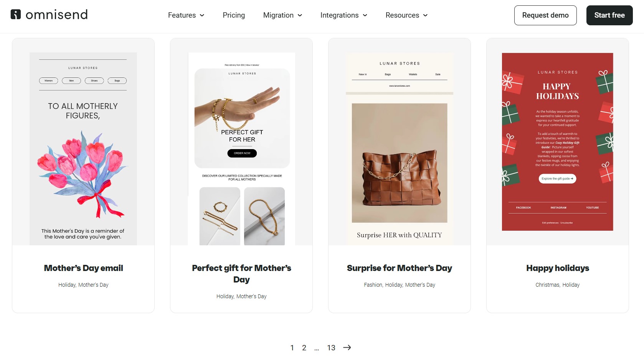The height and width of the screenshot is (358, 644).
Task: Go to next page with arrow icon
Action: tap(347, 348)
